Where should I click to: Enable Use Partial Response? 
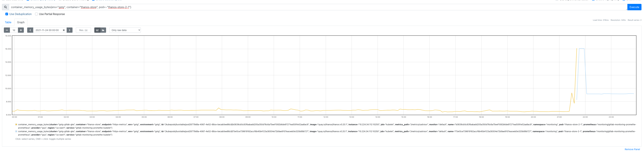(x=36, y=14)
